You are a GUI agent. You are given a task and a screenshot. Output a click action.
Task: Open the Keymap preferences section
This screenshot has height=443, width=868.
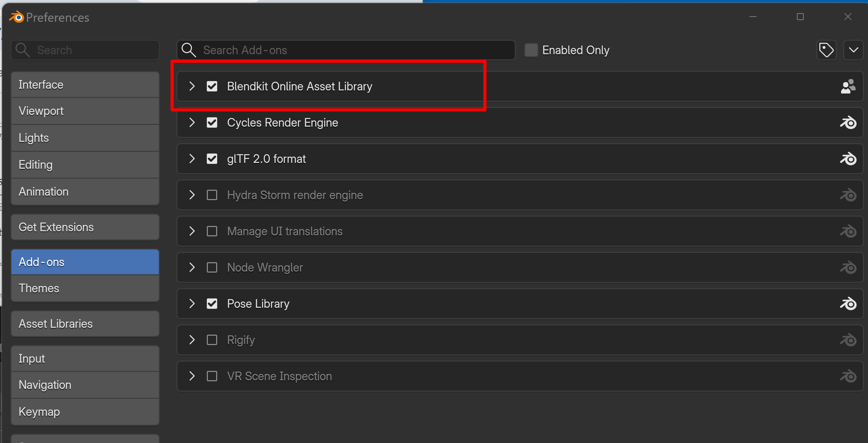click(x=85, y=412)
